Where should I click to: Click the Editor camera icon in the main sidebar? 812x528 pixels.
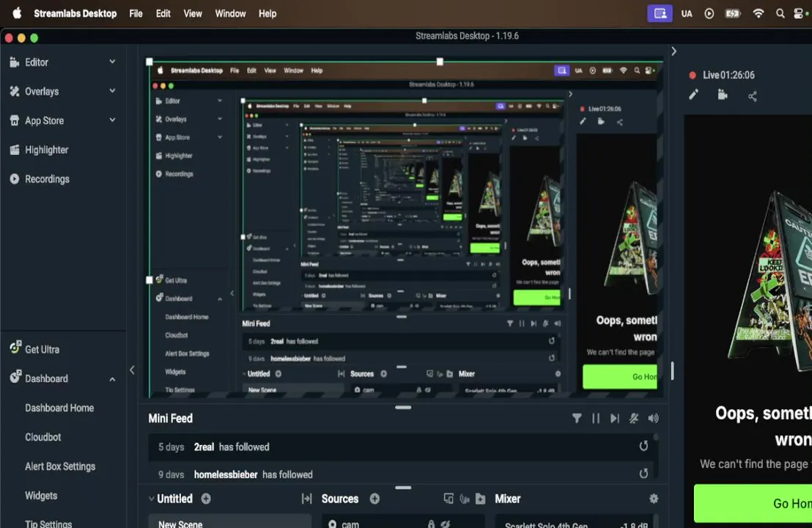pyautogui.click(x=15, y=62)
